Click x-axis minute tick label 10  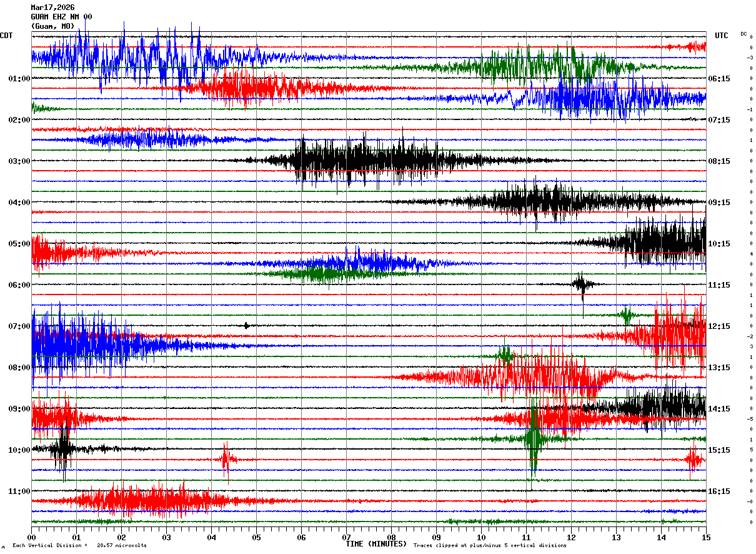(x=481, y=537)
